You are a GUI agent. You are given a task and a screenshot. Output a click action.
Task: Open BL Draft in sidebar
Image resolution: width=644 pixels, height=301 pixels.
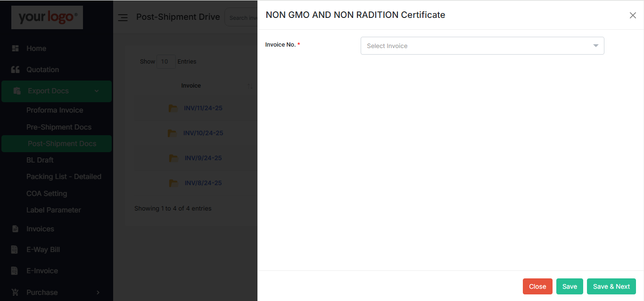(x=40, y=160)
